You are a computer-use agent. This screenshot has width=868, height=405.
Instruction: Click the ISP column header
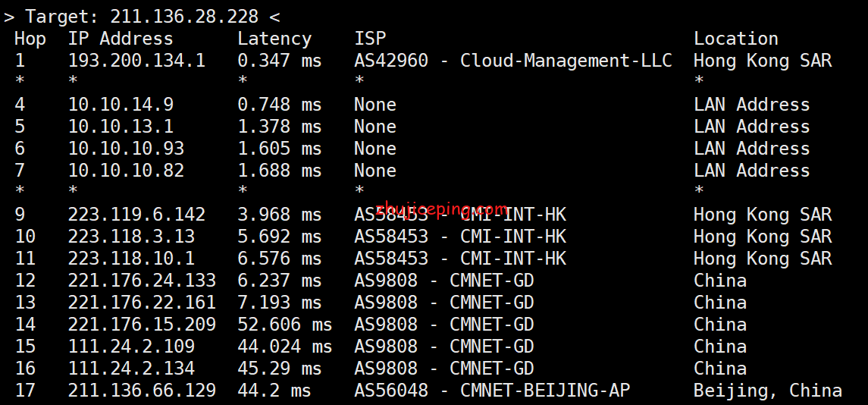click(x=371, y=39)
